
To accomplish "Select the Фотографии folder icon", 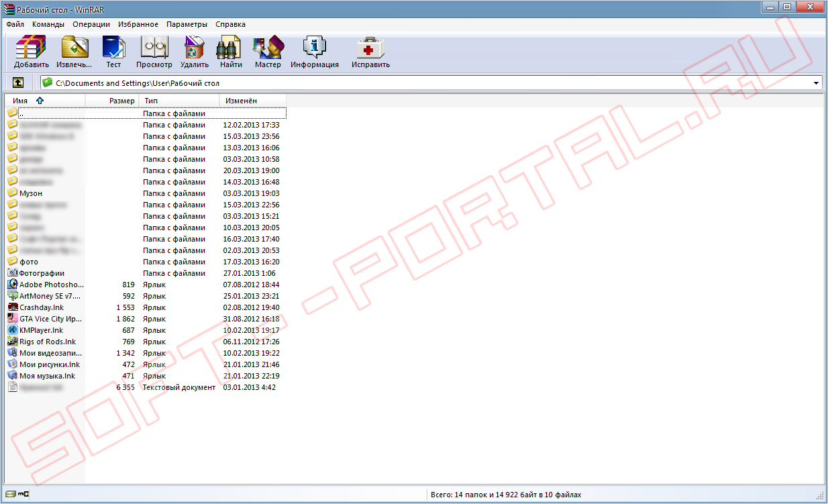I will [12, 273].
